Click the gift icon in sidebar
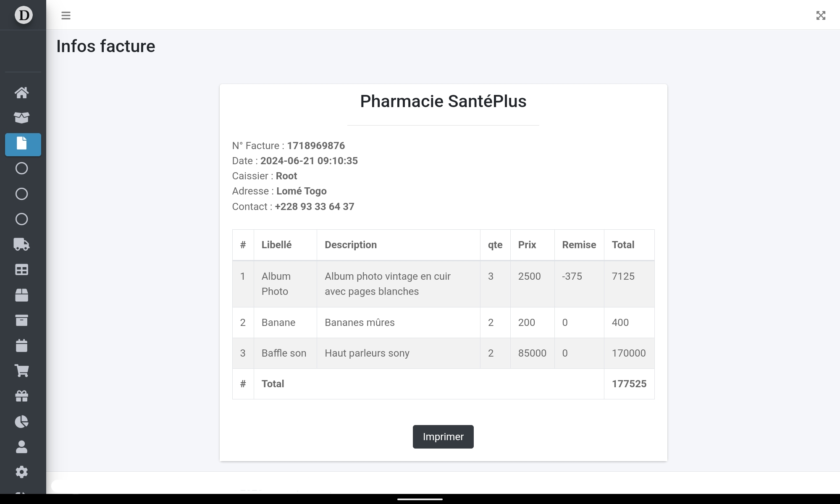 [22, 396]
